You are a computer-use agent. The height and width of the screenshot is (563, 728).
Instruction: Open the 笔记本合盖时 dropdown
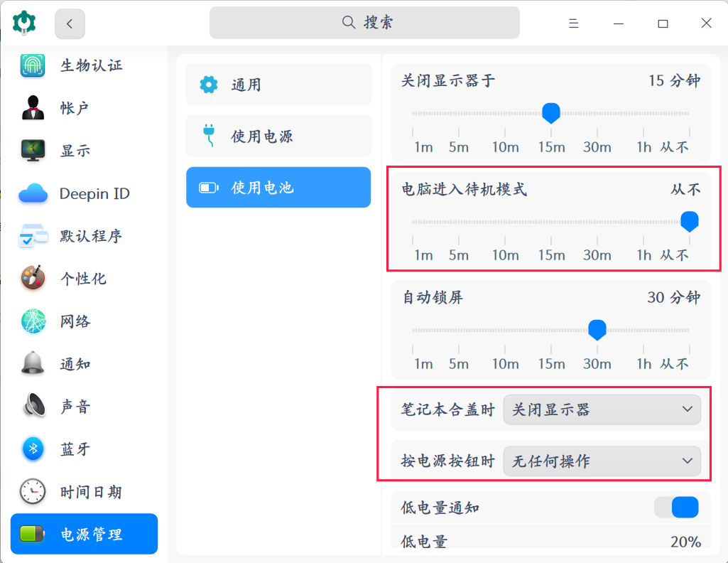[602, 409]
